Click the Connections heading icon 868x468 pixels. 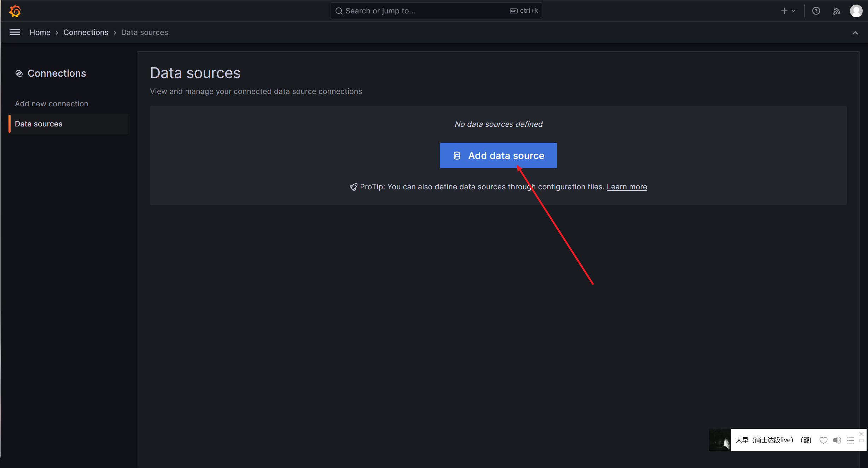(19, 73)
